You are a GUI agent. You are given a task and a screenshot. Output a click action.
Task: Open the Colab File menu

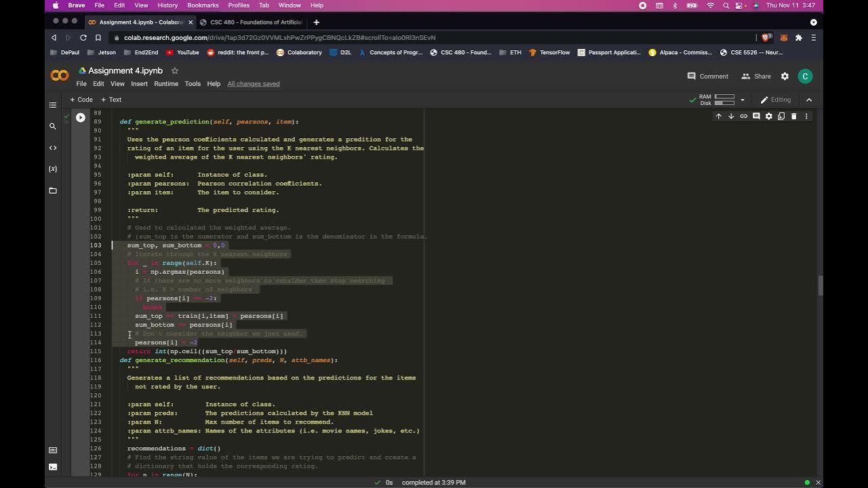click(x=81, y=84)
